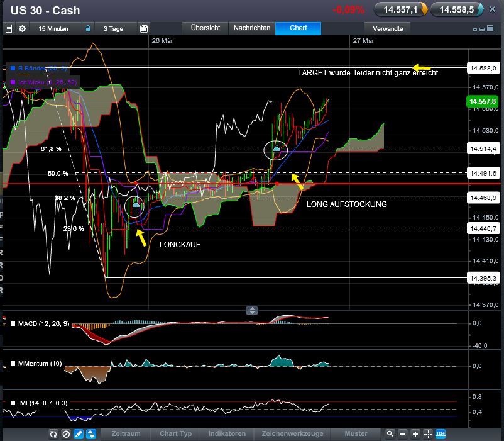
Task: Open the Zeitraum menu
Action: 126,433
